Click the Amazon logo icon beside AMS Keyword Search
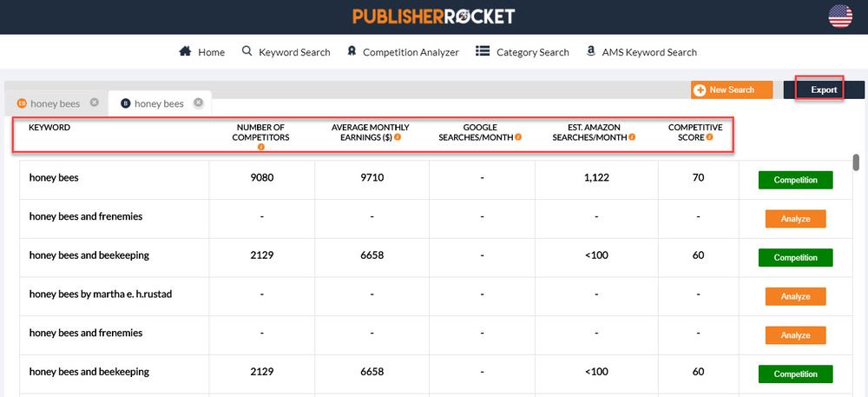The height and width of the screenshot is (397, 868). click(x=590, y=51)
